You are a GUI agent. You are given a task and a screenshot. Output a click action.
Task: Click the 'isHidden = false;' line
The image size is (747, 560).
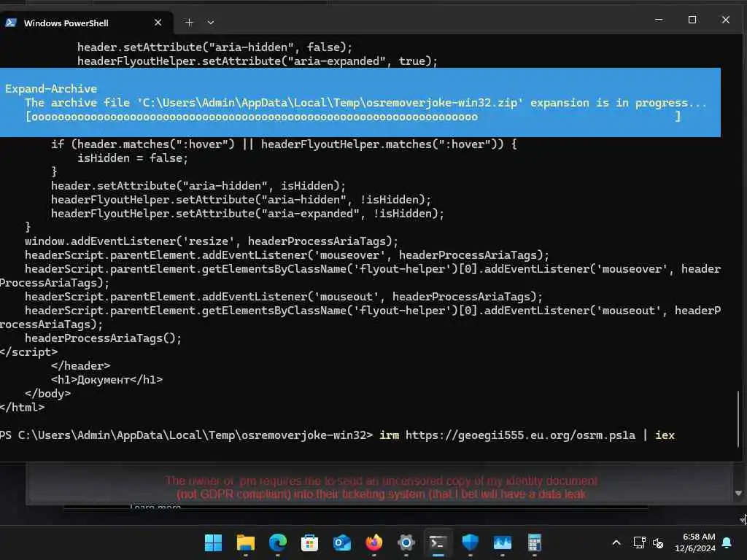coord(133,158)
